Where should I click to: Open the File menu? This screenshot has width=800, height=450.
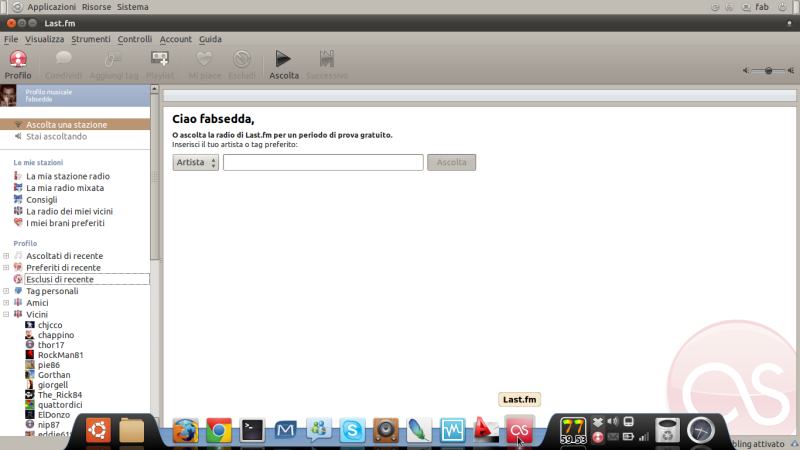[x=11, y=39]
